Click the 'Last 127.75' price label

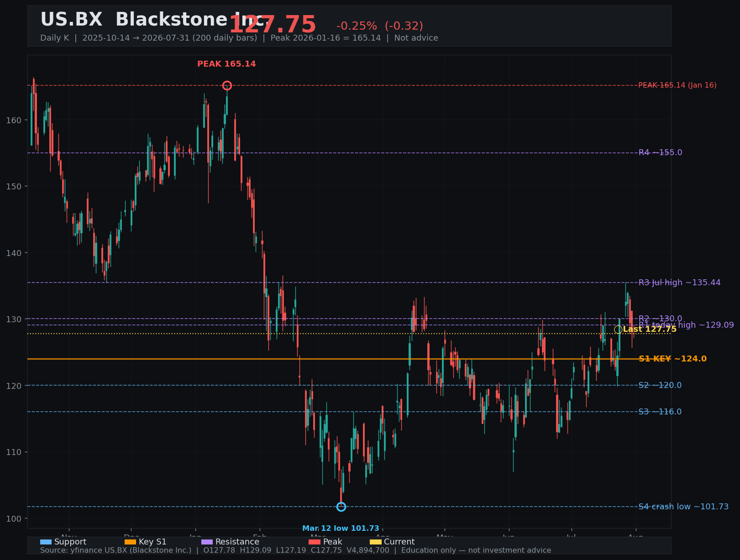[650, 330]
